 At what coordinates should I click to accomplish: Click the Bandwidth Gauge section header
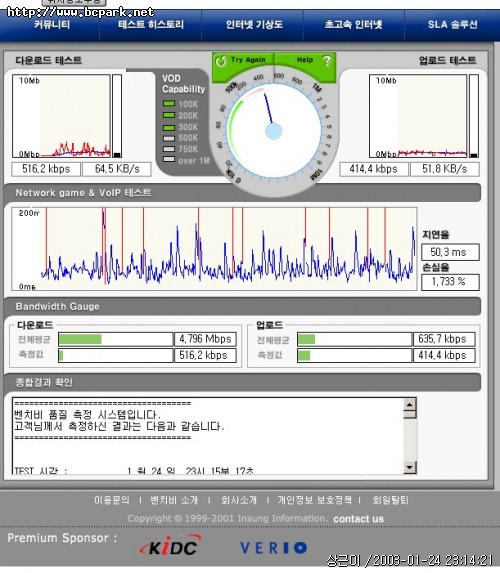tap(242, 306)
